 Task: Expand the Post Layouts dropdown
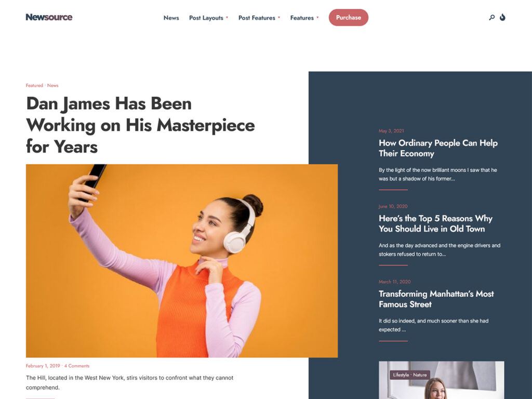pos(209,18)
